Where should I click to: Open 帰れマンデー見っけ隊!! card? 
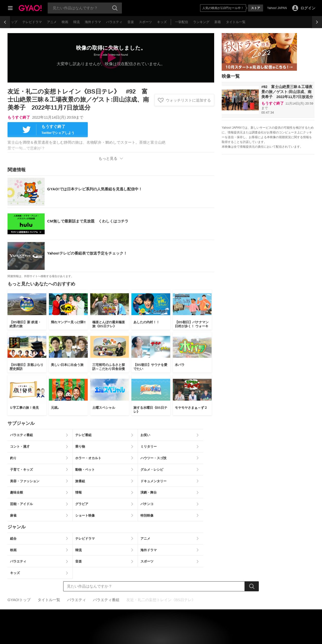coord(68,310)
